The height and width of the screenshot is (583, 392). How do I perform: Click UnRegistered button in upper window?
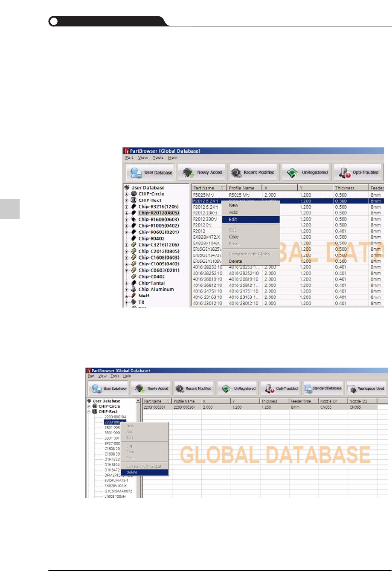point(305,172)
